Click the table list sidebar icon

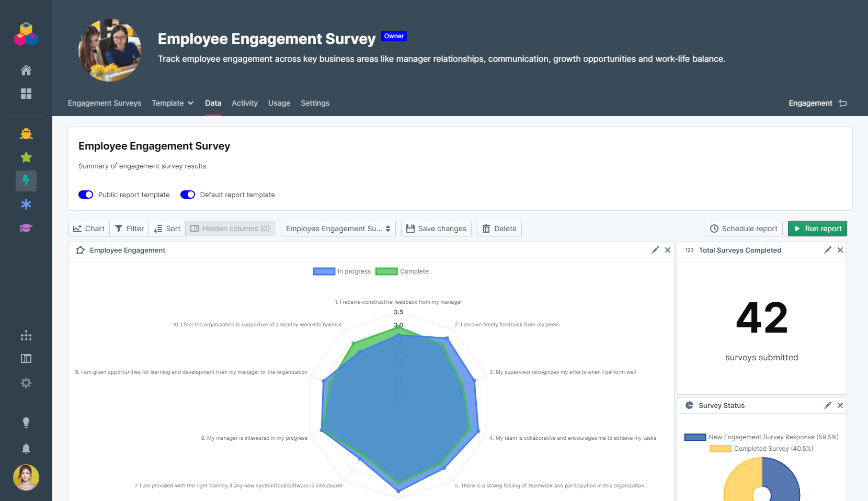click(26, 359)
